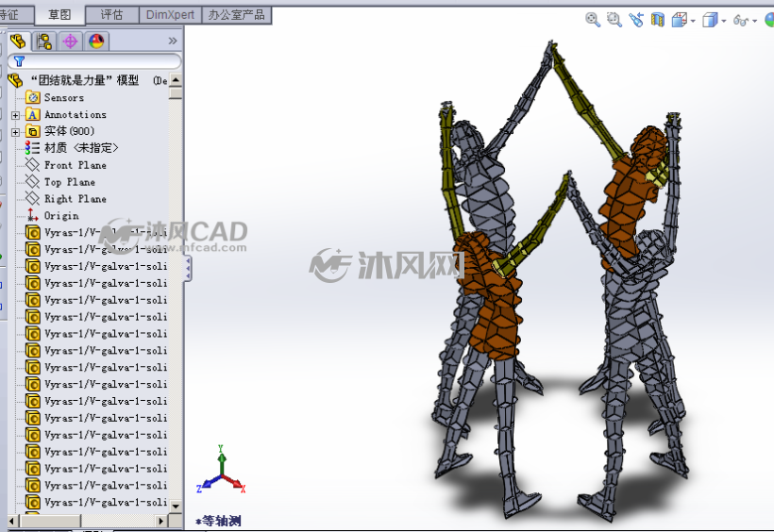Click inside the tree filter search field

point(94,61)
